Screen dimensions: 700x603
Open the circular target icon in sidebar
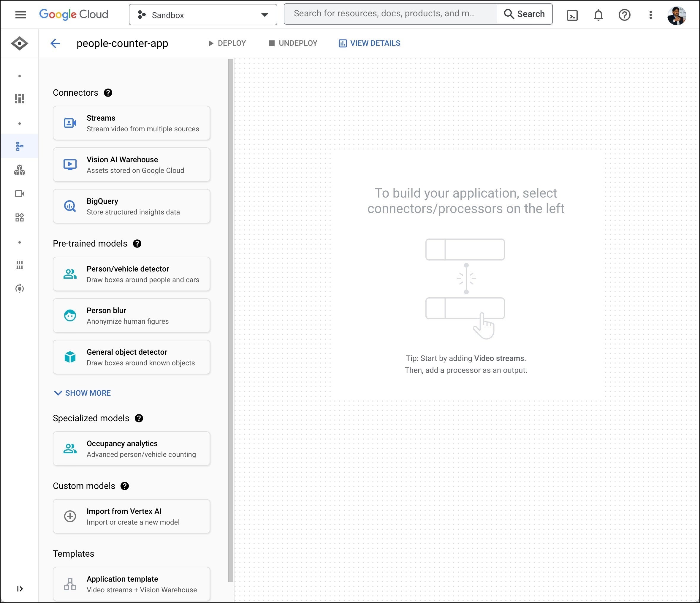(20, 288)
